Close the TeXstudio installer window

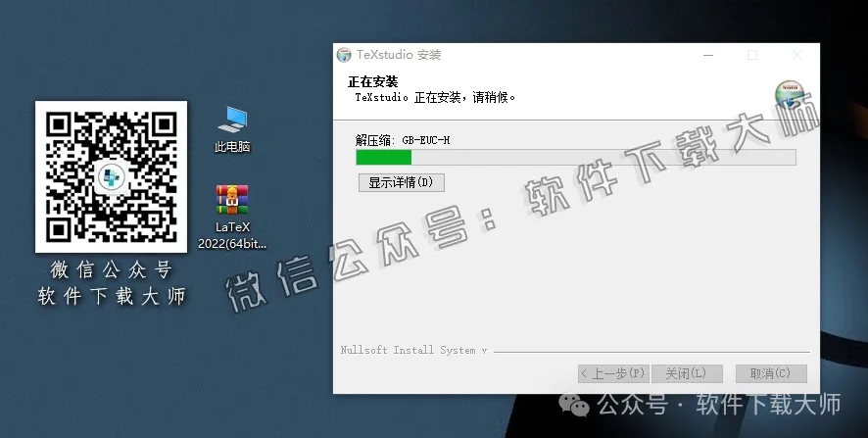(797, 55)
